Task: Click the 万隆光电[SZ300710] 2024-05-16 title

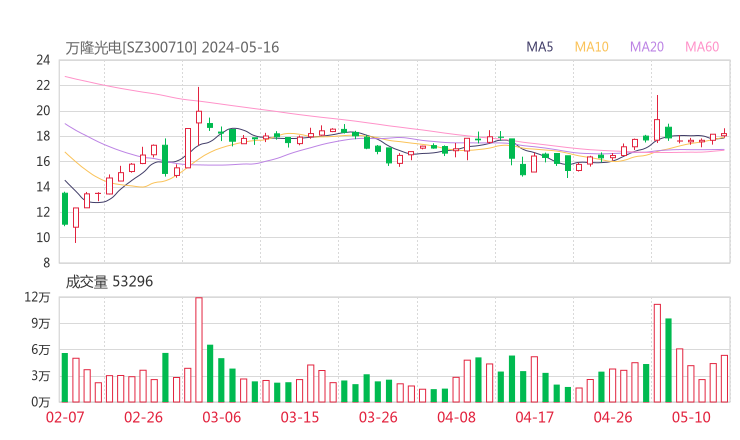Action: 172,48
